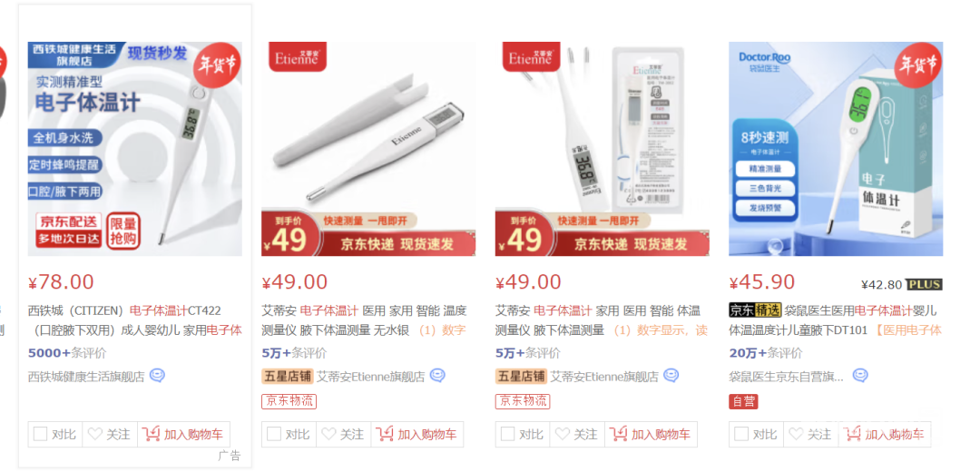The image size is (980, 472).
Task: Check 对比 box for the CITIZEN thermometer
Action: click(x=55, y=434)
